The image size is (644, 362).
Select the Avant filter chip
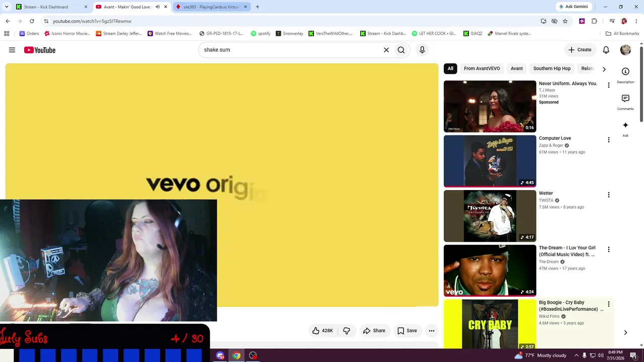click(517, 68)
